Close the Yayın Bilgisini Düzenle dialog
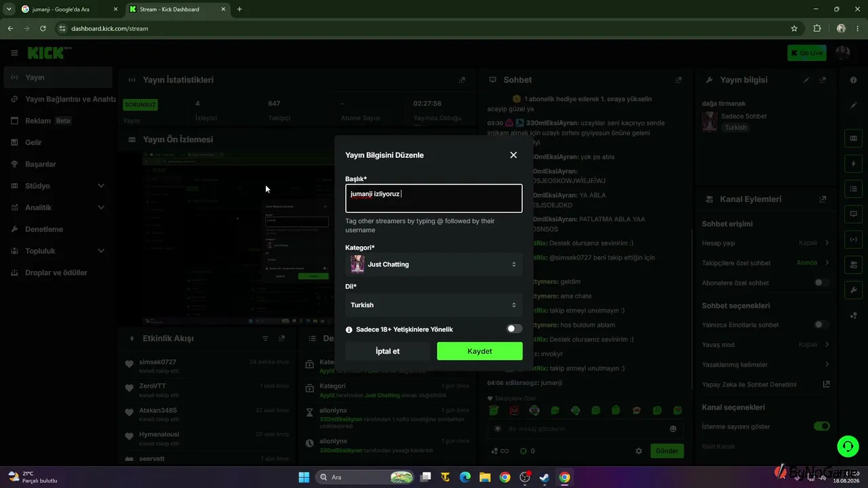Screen dimensions: 868x488 513,155
